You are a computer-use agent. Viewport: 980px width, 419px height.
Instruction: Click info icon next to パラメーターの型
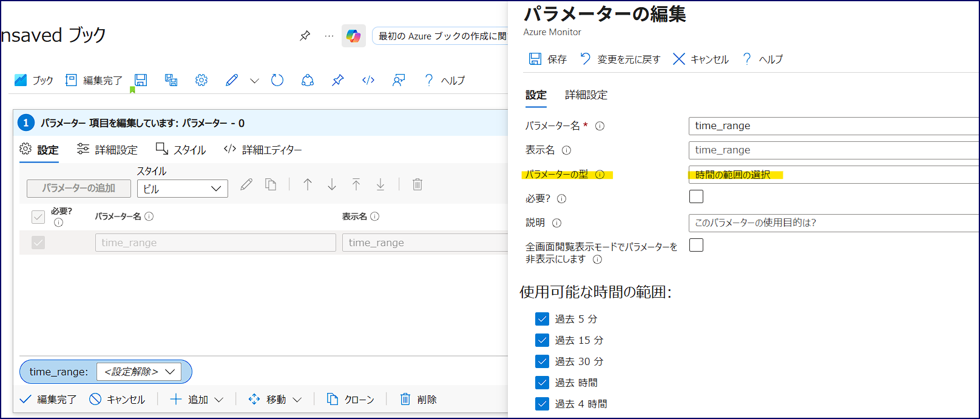[x=600, y=175]
